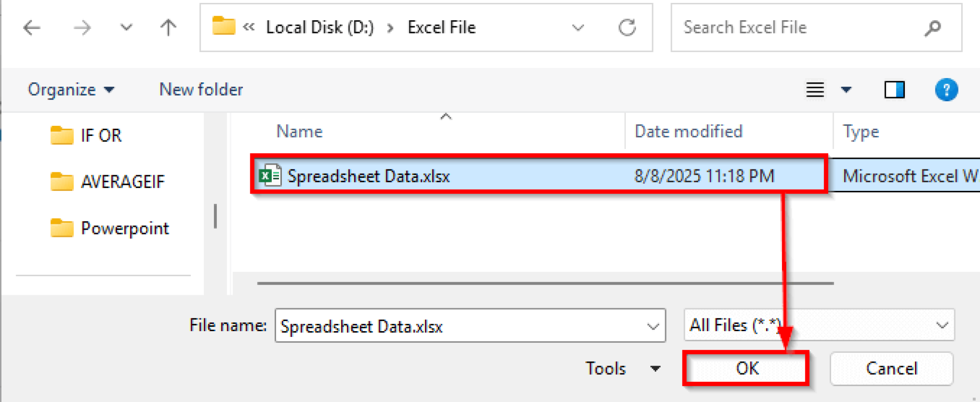Expand the file name history dropdown
980x402 pixels.
click(653, 326)
